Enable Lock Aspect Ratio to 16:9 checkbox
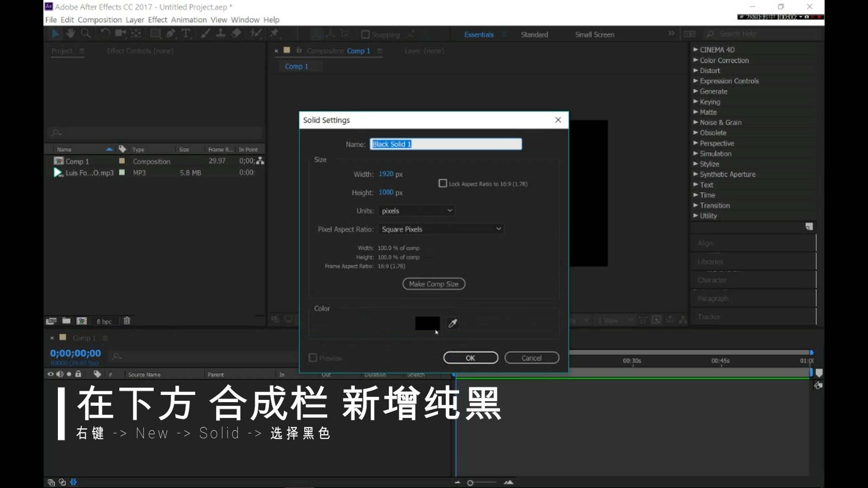Viewport: 868px width, 488px height. pos(443,183)
